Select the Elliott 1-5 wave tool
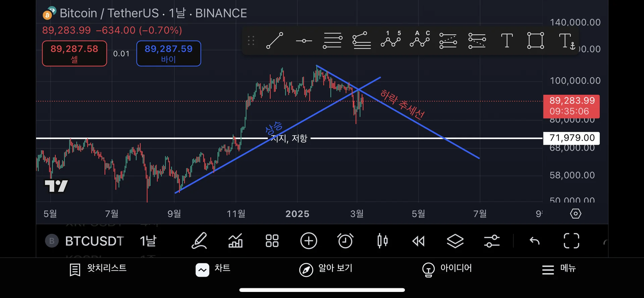The height and width of the screenshot is (298, 644). click(x=391, y=40)
